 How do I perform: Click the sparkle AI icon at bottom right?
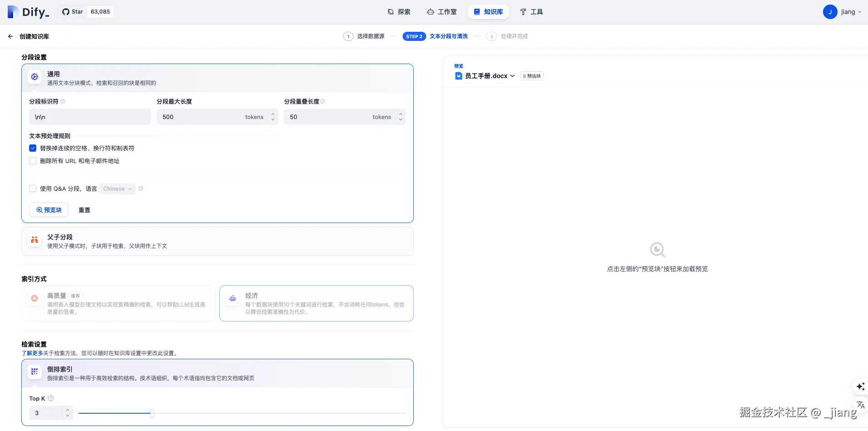861,386
